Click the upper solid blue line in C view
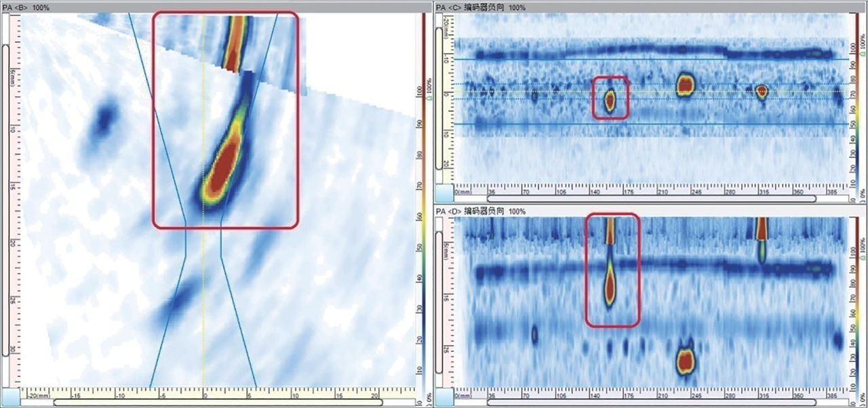Viewport: 868px width, 408px height. [651, 59]
